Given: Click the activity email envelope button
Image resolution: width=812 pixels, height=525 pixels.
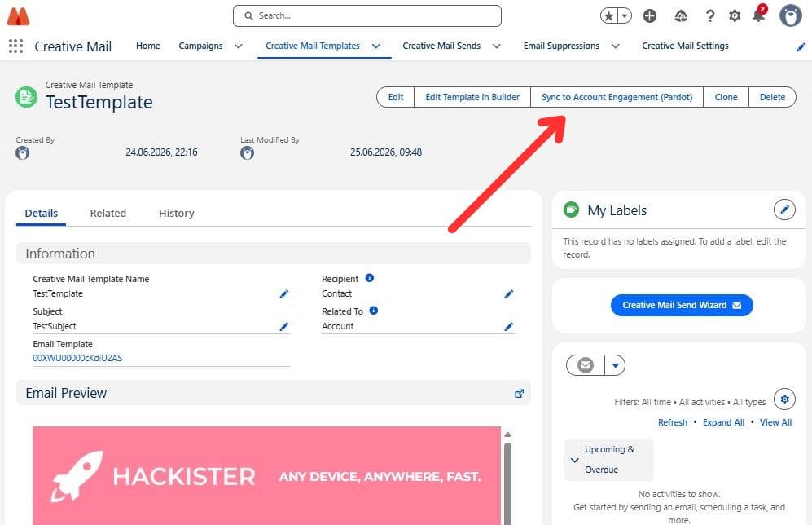Looking at the screenshot, I should 586,365.
